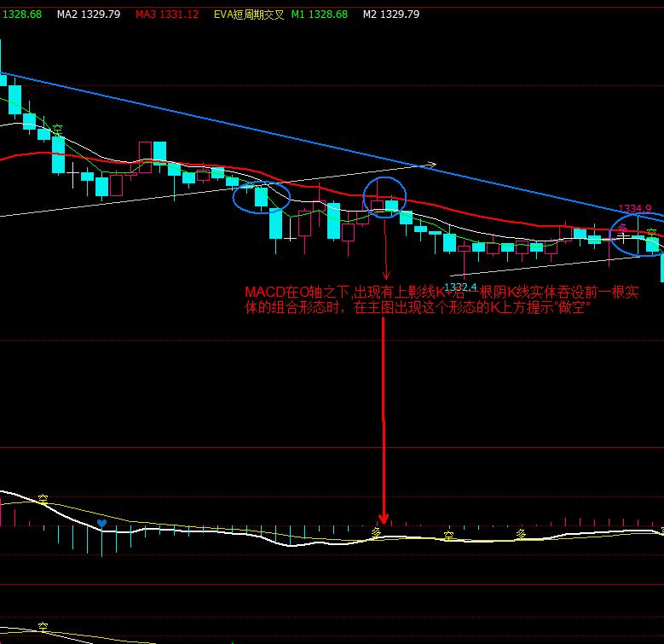This screenshot has width=664, height=644.
Task: Select the EVA短周期交叉 indicator label
Action: (245, 15)
